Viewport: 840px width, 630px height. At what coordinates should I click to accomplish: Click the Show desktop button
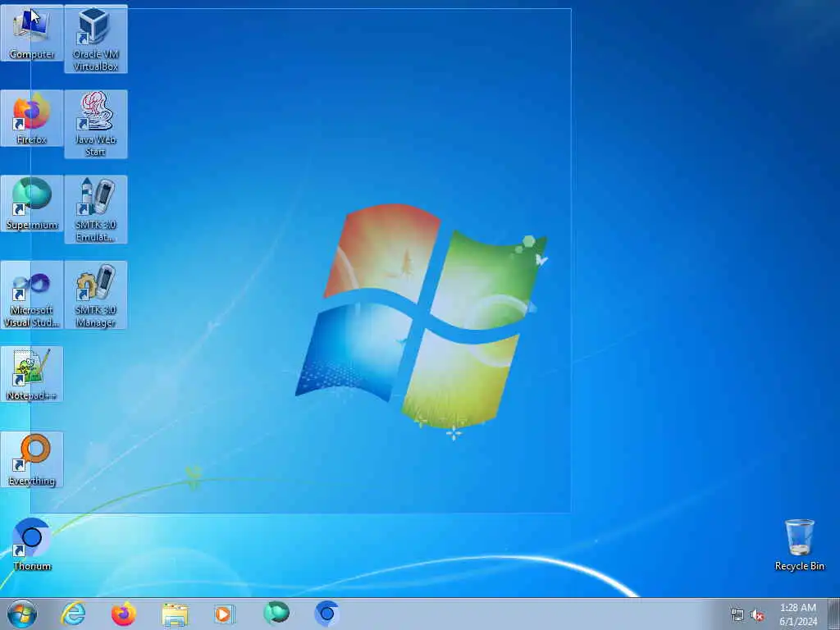click(x=834, y=614)
